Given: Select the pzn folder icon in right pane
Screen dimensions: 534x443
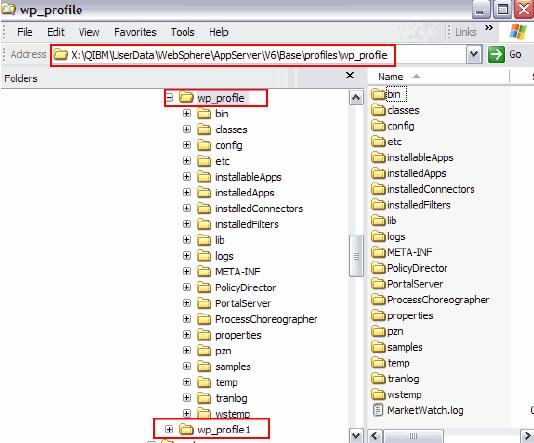Looking at the screenshot, I should point(378,331).
